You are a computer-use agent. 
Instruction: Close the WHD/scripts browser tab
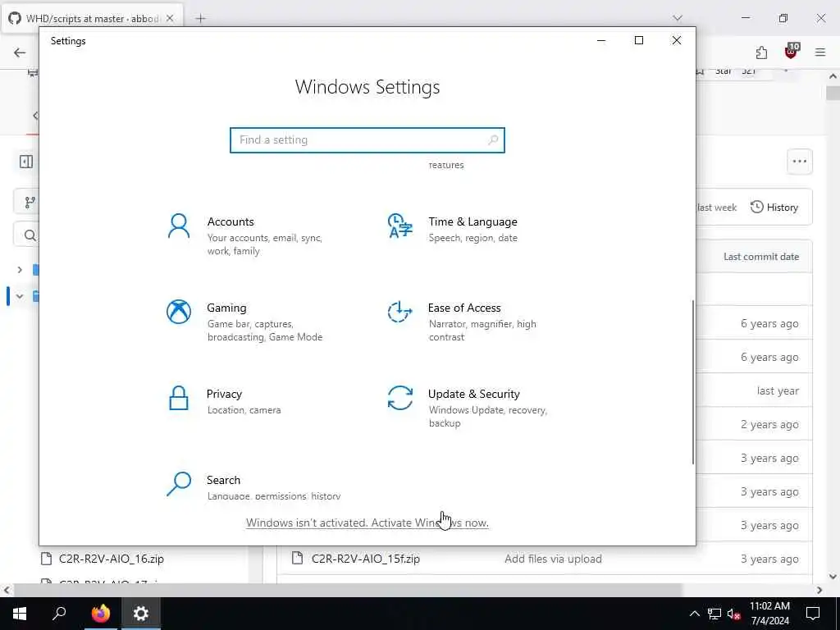pos(170,18)
